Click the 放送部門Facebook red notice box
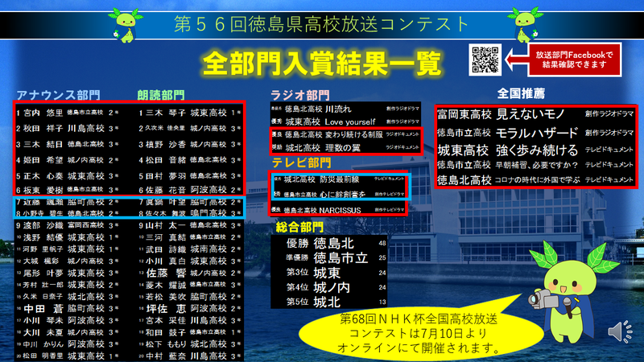Screen dimensions: 644x362 click(x=573, y=60)
